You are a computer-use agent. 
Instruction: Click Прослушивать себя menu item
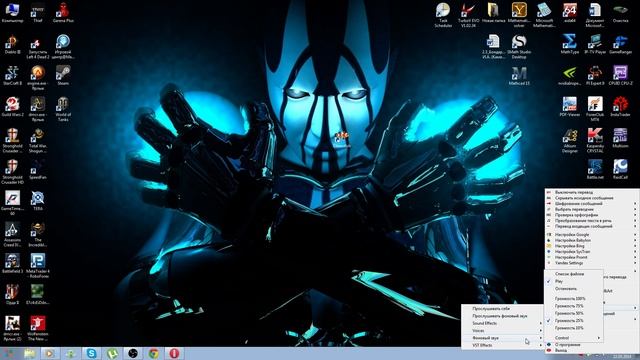[x=502, y=309]
